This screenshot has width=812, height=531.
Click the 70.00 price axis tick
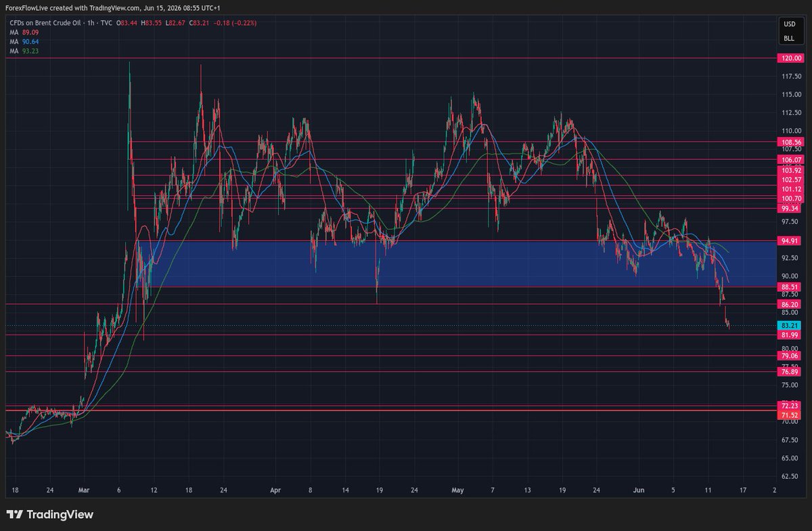pyautogui.click(x=791, y=421)
